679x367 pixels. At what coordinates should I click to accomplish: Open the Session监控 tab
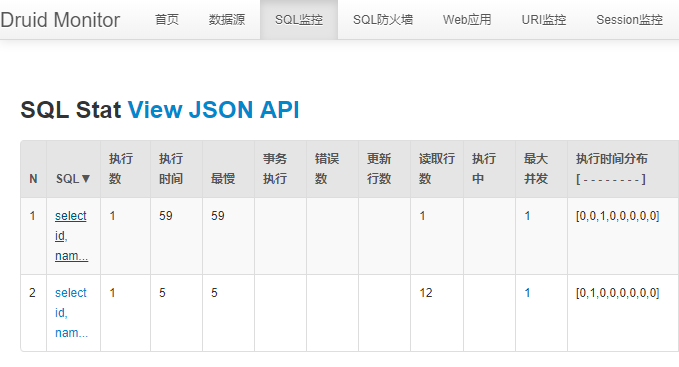pyautogui.click(x=629, y=19)
